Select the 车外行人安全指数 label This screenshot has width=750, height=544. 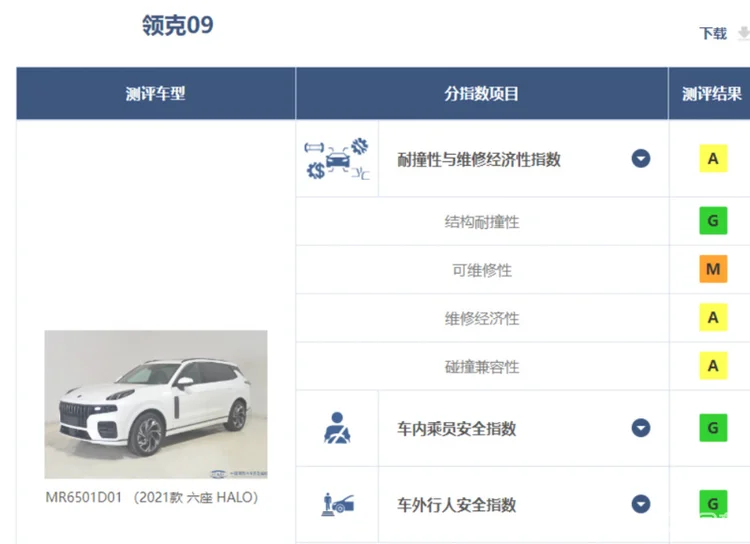pyautogui.click(x=456, y=505)
